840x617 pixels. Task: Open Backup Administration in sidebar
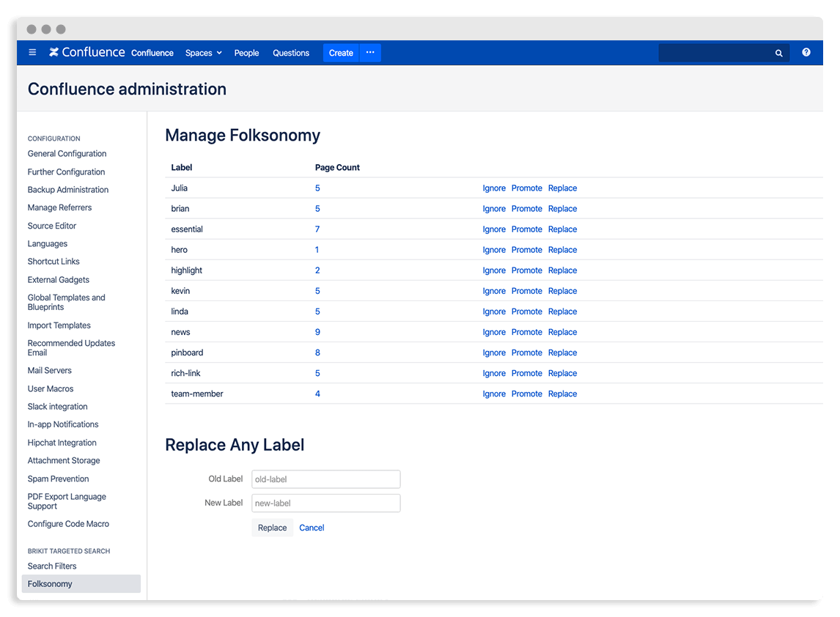click(68, 190)
